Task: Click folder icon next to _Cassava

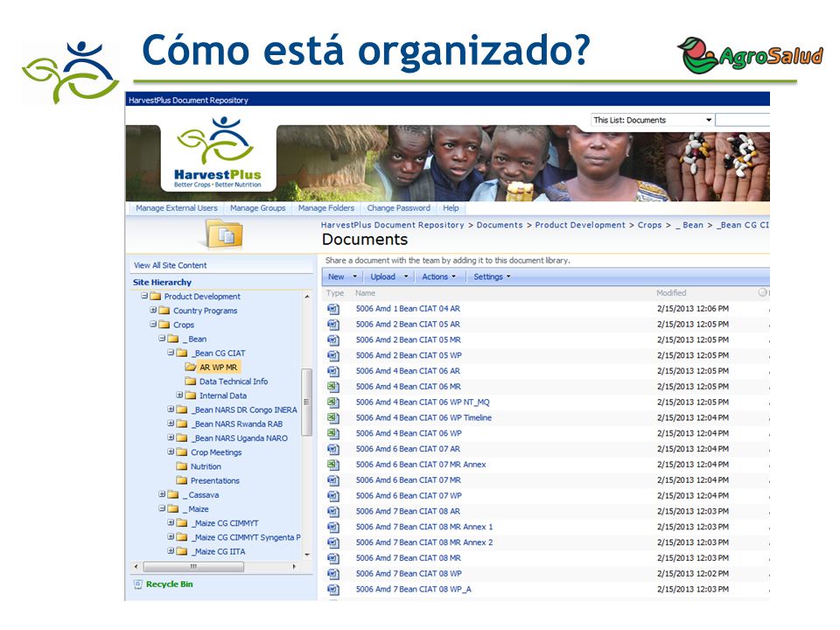Action: click(173, 495)
